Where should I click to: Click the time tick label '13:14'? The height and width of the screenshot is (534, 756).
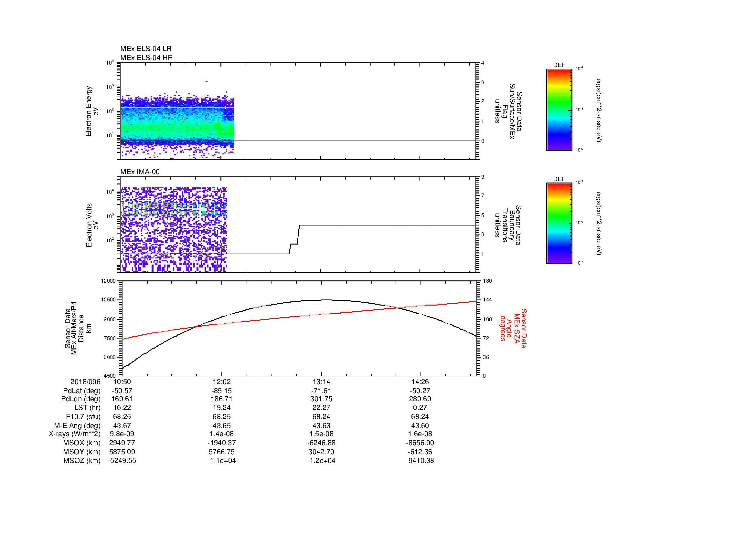pos(321,382)
